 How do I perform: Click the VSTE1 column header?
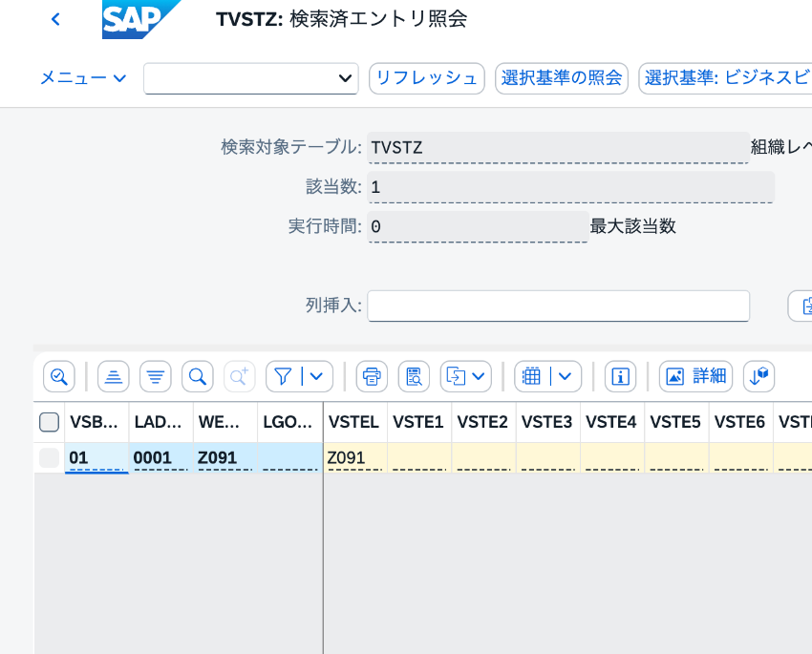click(x=419, y=422)
